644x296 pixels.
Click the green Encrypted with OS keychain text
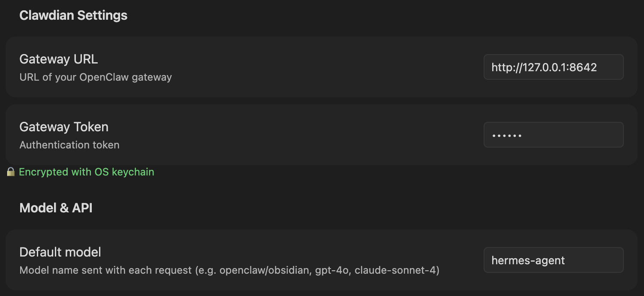(x=87, y=172)
